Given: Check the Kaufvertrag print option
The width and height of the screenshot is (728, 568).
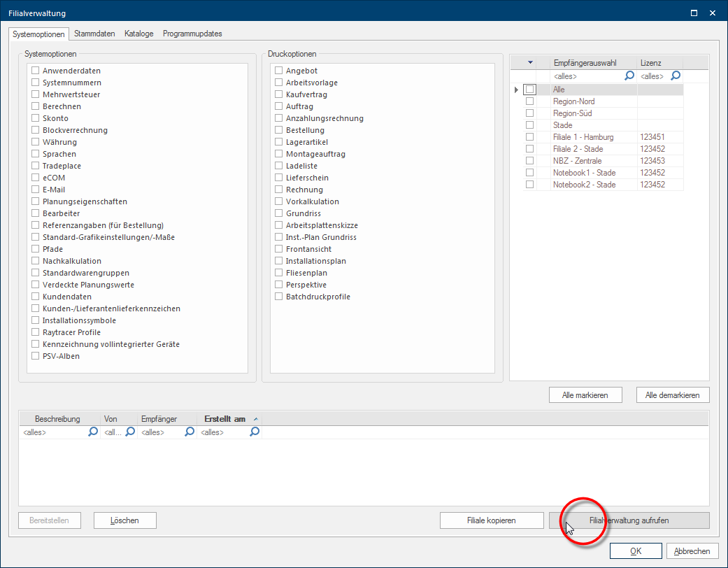Looking at the screenshot, I should pos(279,94).
